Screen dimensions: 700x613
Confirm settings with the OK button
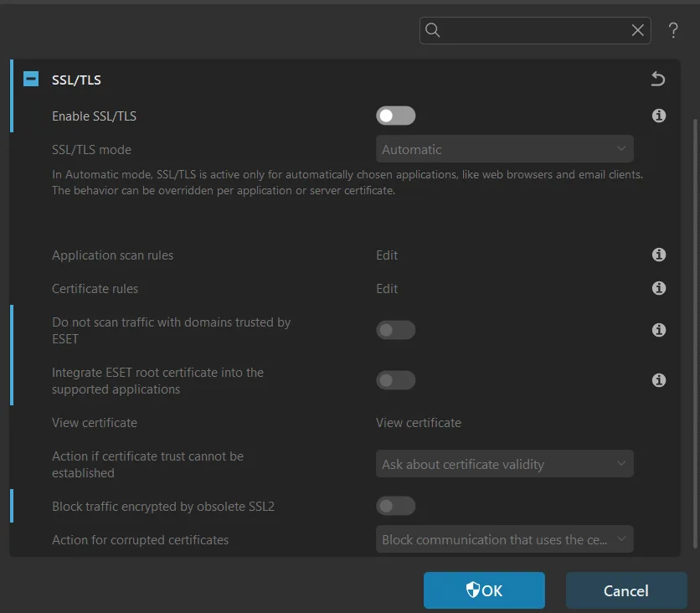[484, 590]
